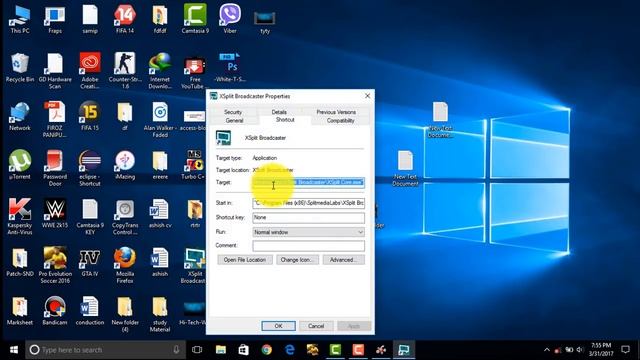Select the Pro Evolution Soccer 2016 icon
Image resolution: width=640 pixels, height=360 pixels.
[55, 265]
